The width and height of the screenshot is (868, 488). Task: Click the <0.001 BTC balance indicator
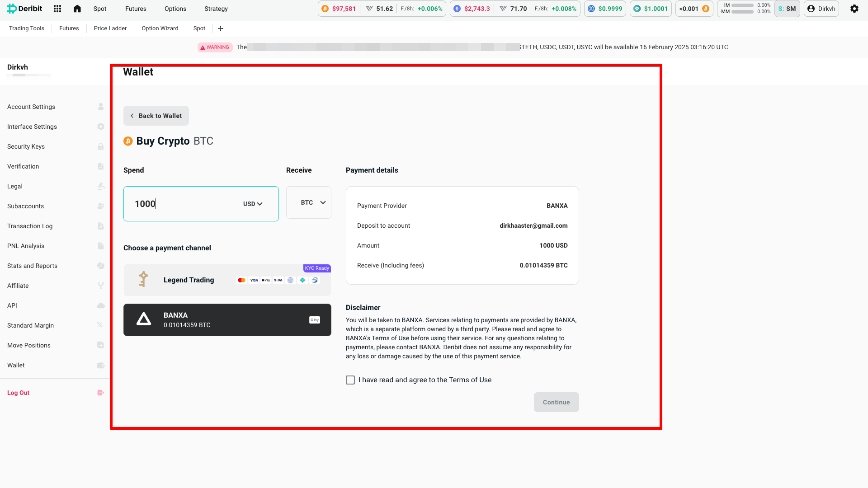click(x=694, y=9)
